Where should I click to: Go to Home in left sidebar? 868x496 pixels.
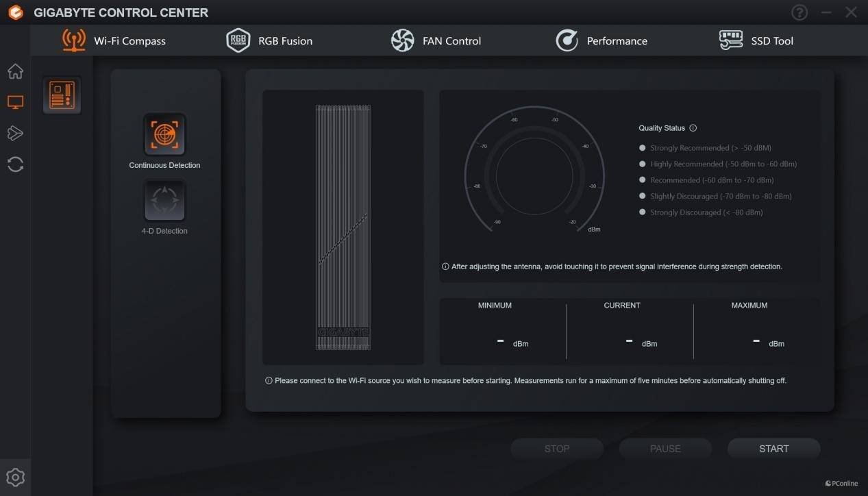click(x=15, y=72)
